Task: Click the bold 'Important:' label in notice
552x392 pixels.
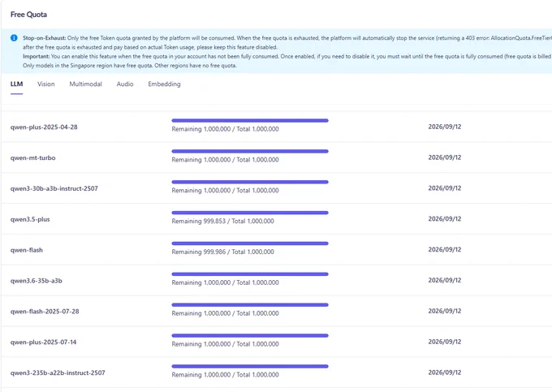Action: click(37, 56)
